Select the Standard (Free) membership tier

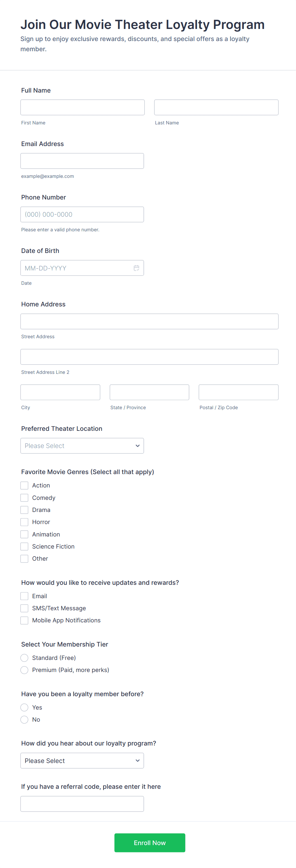click(24, 658)
